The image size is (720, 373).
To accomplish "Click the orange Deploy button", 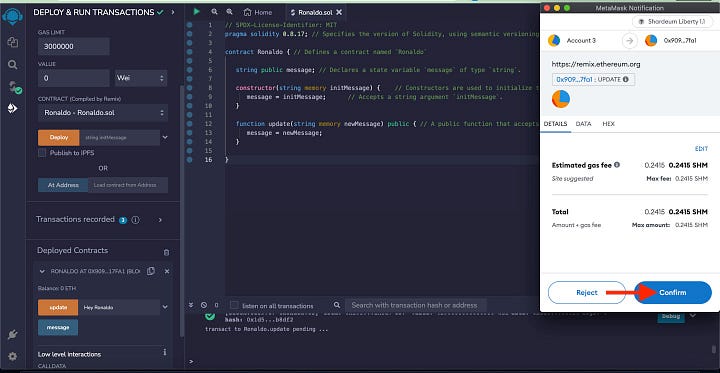I will click(x=59, y=137).
